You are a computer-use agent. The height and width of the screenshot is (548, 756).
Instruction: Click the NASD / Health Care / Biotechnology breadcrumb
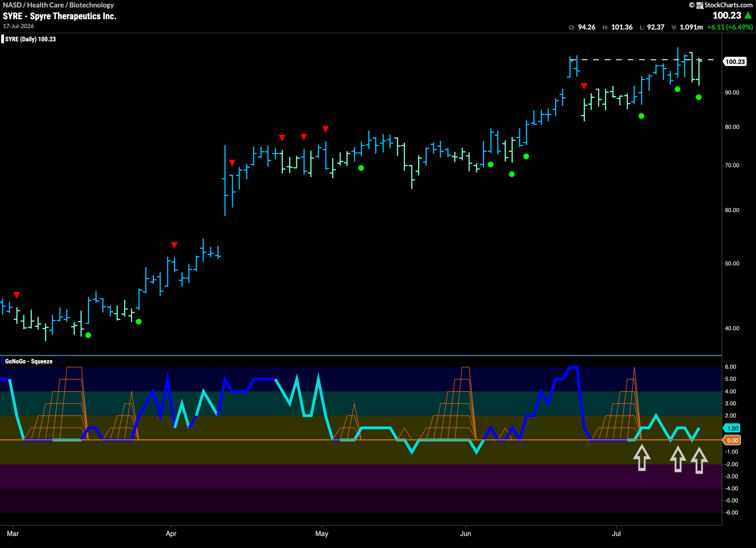[x=58, y=5]
